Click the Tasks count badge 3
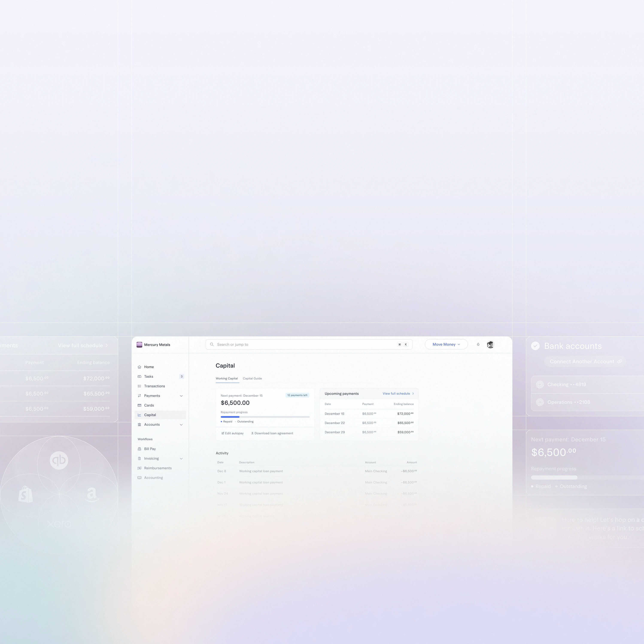The height and width of the screenshot is (644, 644). point(182,376)
